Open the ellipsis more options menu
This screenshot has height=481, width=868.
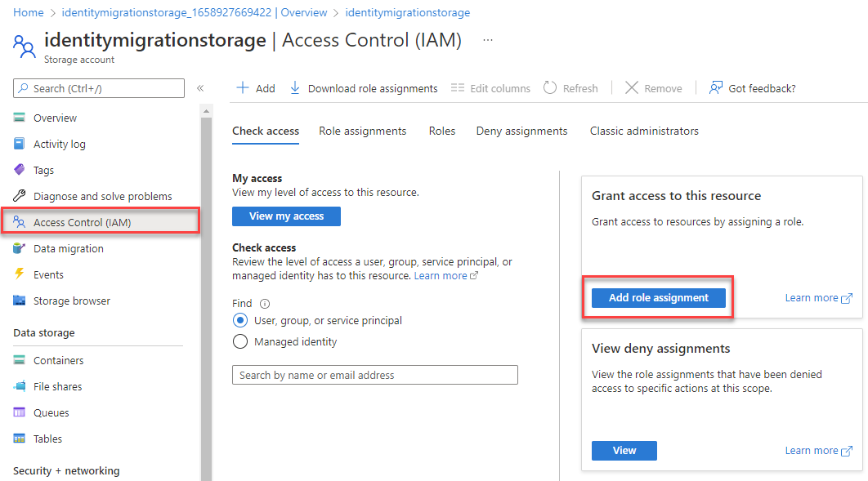(488, 40)
